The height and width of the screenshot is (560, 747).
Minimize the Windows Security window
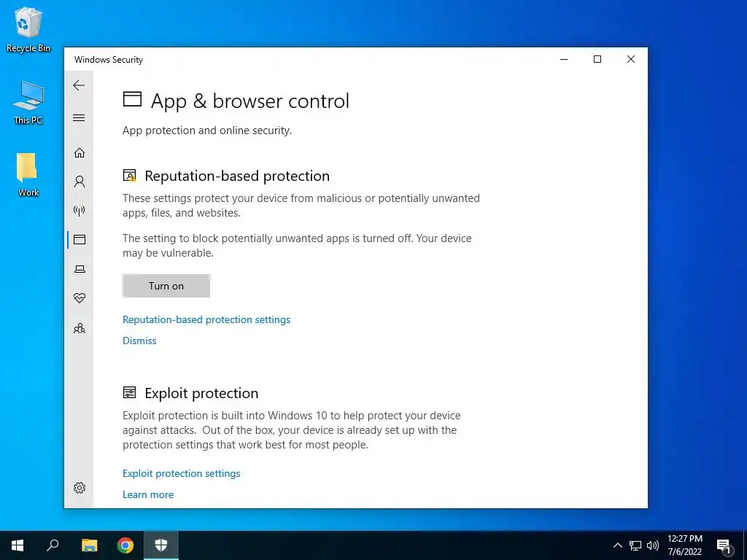[x=564, y=59]
